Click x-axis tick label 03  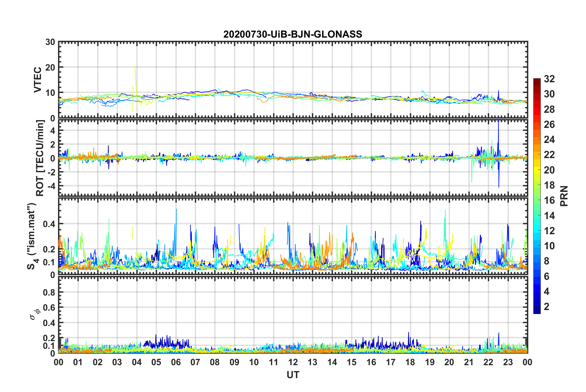[x=117, y=362]
